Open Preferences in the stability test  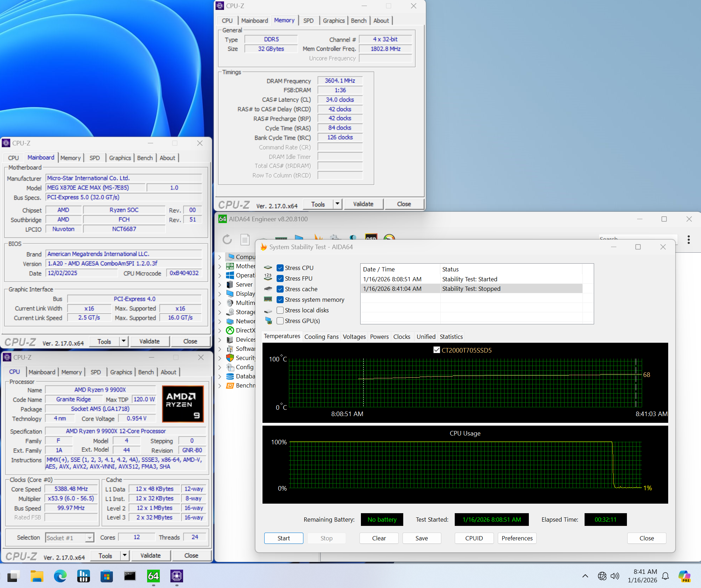click(x=517, y=538)
